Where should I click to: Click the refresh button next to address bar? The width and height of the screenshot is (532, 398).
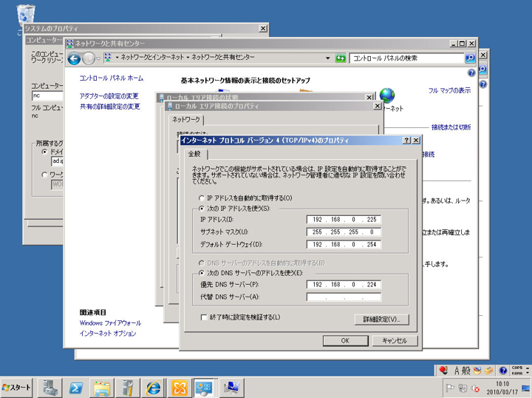click(341, 58)
